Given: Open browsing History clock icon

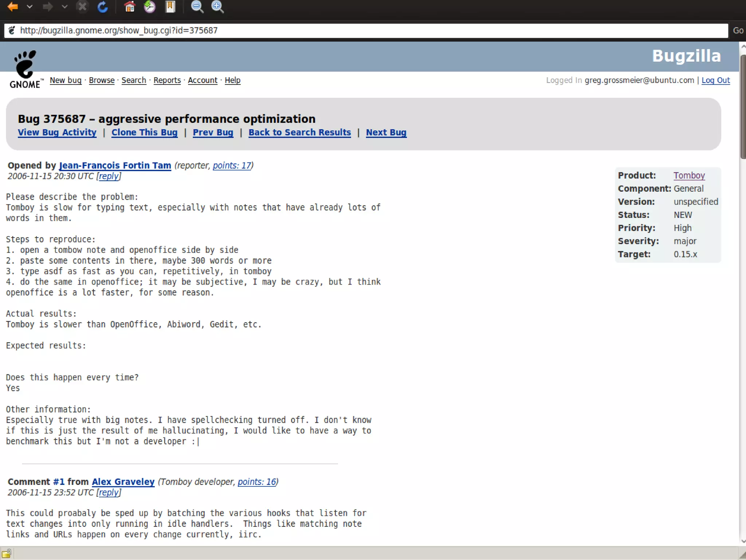Looking at the screenshot, I should pyautogui.click(x=150, y=7).
